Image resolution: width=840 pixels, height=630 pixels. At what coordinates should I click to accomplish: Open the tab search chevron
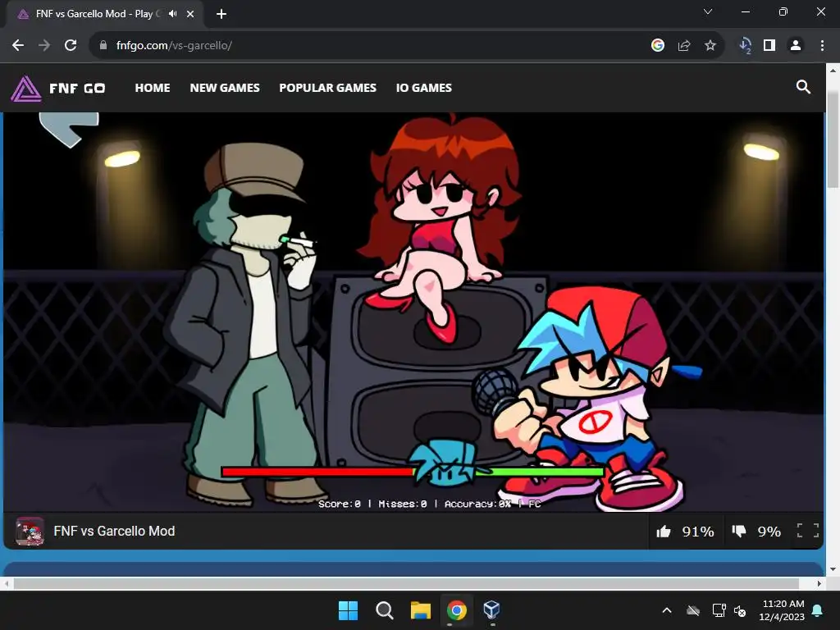708,11
